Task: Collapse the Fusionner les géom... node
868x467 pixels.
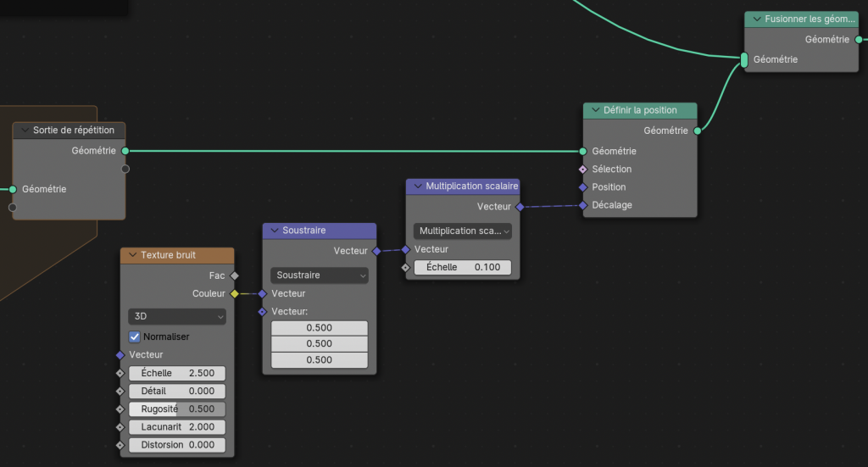Action: [755, 19]
